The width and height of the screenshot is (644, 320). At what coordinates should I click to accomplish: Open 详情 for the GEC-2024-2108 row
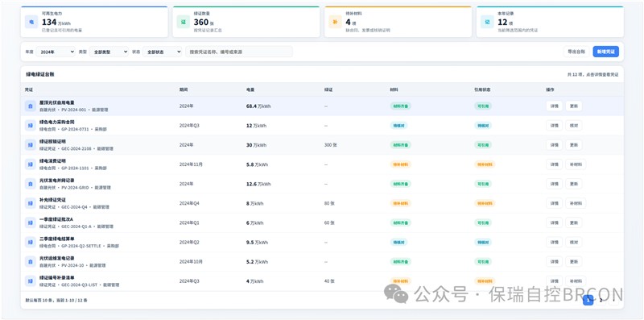[x=554, y=145]
